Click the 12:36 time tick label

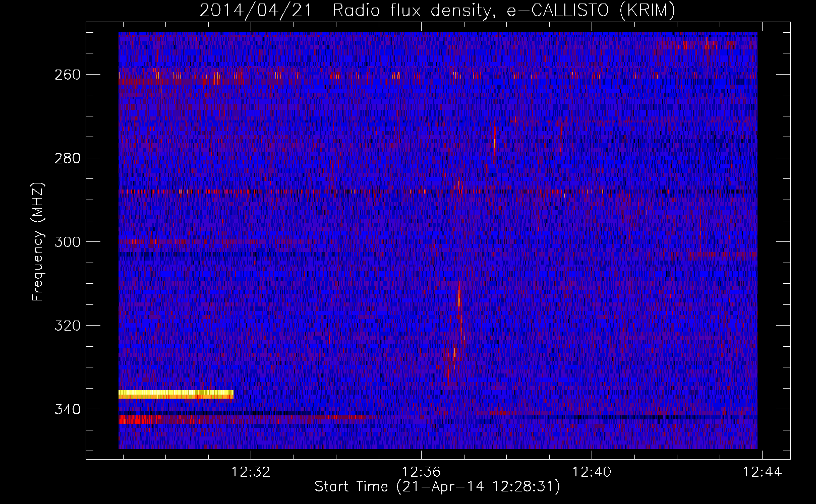(x=421, y=472)
